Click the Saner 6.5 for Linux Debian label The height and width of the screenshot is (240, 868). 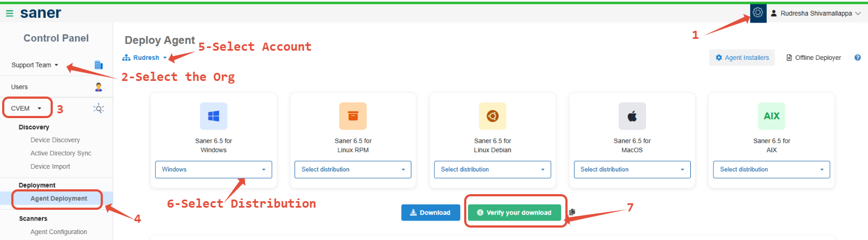[493, 146]
